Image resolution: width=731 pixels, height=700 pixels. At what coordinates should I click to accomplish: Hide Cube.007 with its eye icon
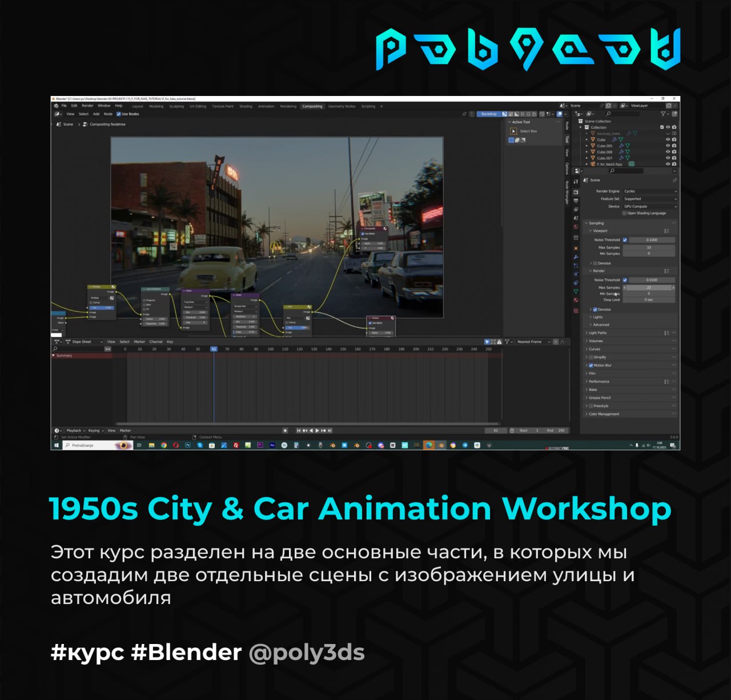668,158
